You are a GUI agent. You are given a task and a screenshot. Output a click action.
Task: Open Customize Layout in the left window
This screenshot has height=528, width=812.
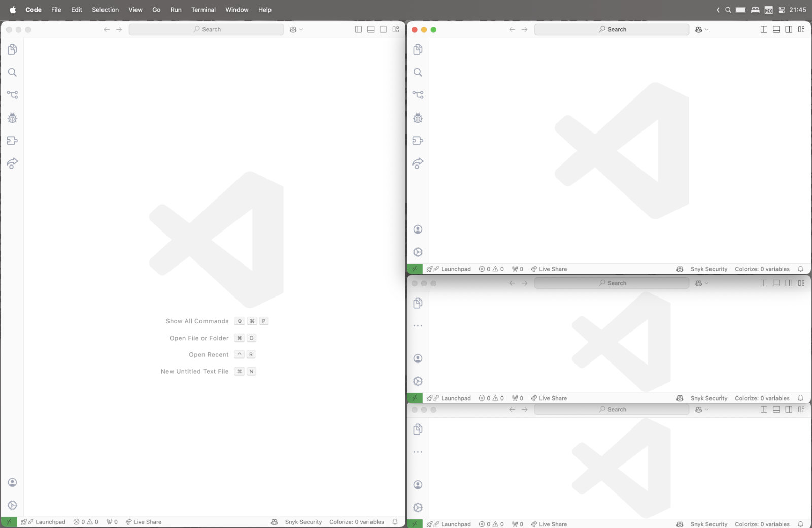click(396, 29)
